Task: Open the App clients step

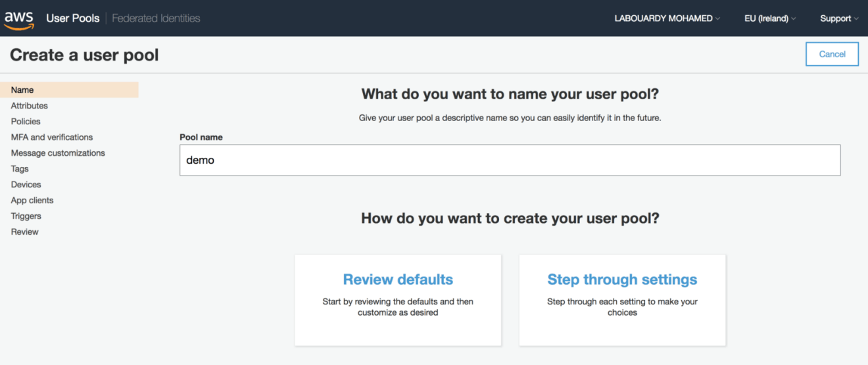Action: coord(32,201)
